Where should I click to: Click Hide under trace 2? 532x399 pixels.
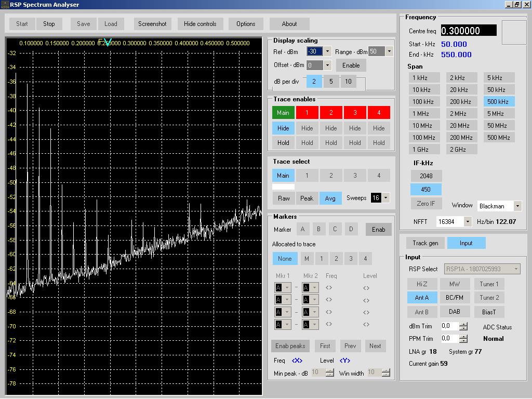331,128
